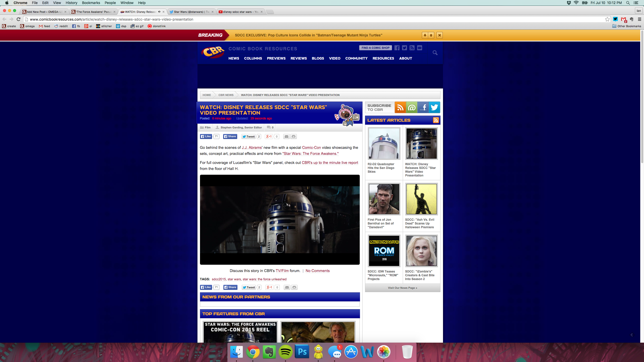Open Other Bookmarks folder
644x362 pixels.
point(627,26)
